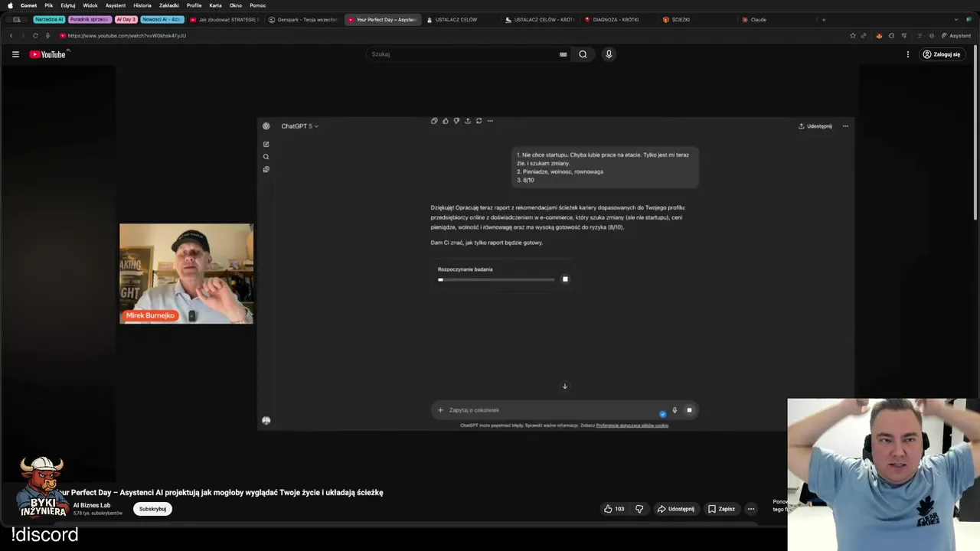The width and height of the screenshot is (980, 551).
Task: Click Udostępnij below the video
Action: (x=676, y=509)
